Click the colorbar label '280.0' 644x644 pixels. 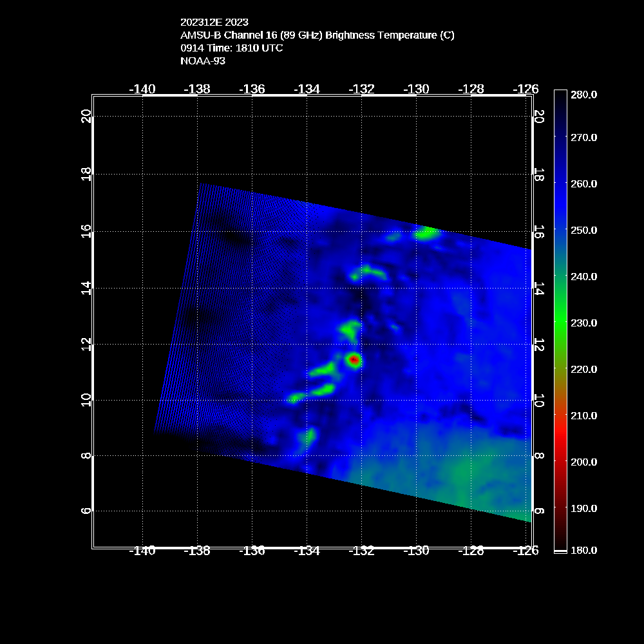click(583, 95)
